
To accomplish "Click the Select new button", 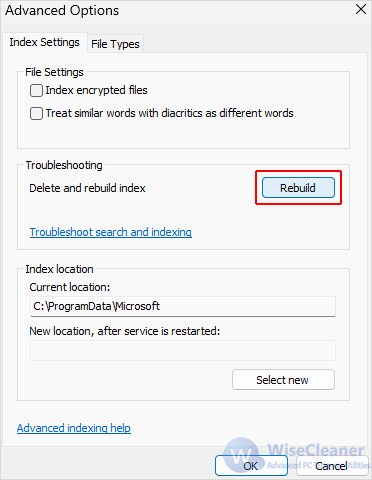I will (x=283, y=380).
